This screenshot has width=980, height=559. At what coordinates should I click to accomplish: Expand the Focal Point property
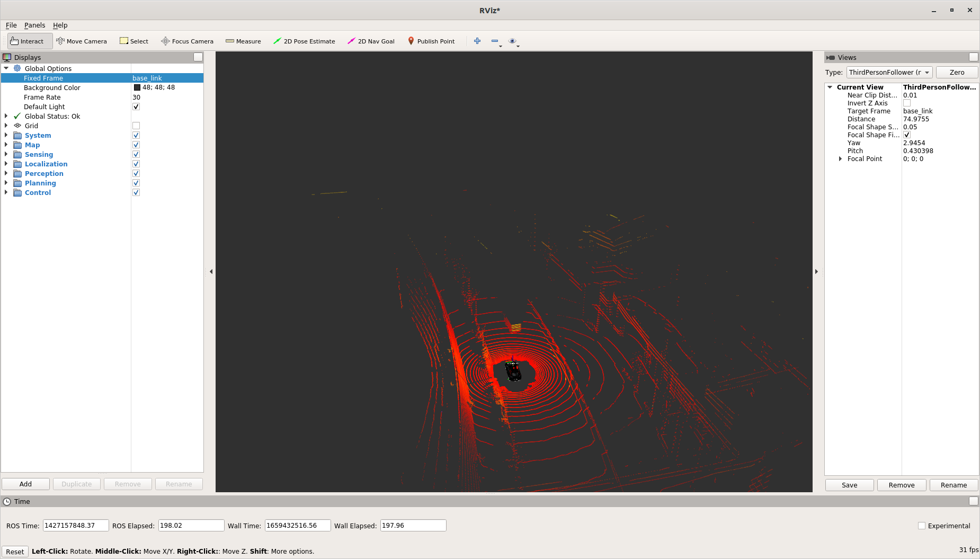[x=840, y=159]
